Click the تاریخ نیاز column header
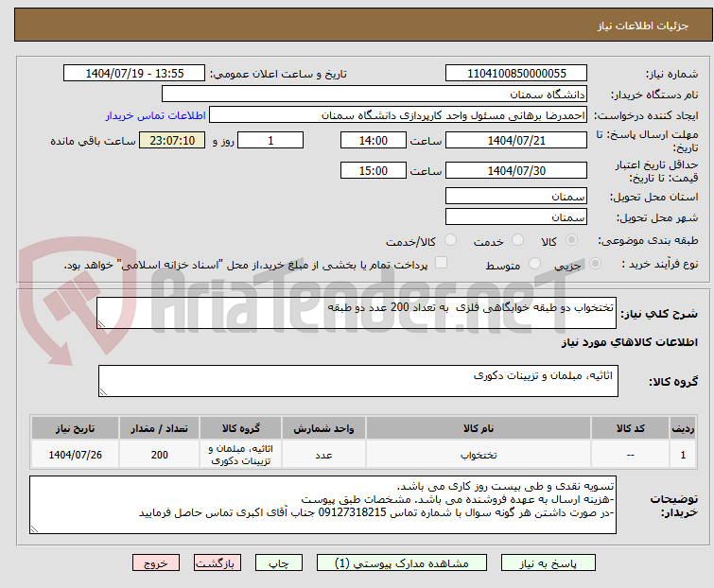This screenshot has width=714, height=588. 75,428
